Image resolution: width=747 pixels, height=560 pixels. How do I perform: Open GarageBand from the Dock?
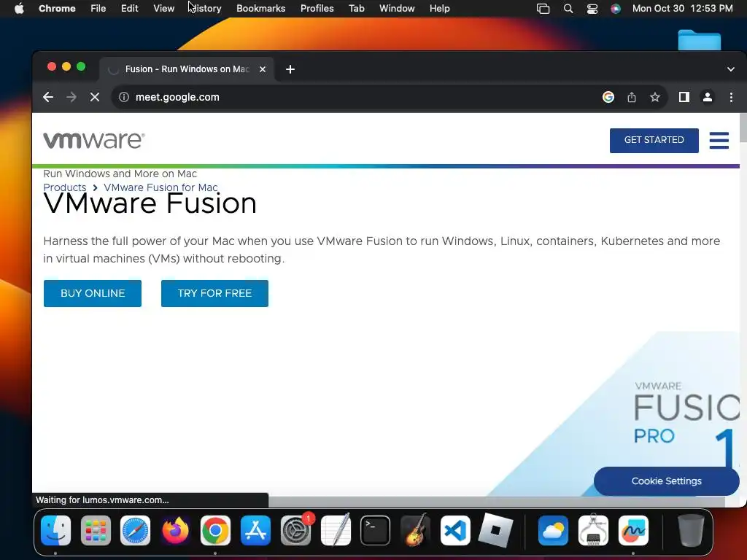click(x=415, y=531)
